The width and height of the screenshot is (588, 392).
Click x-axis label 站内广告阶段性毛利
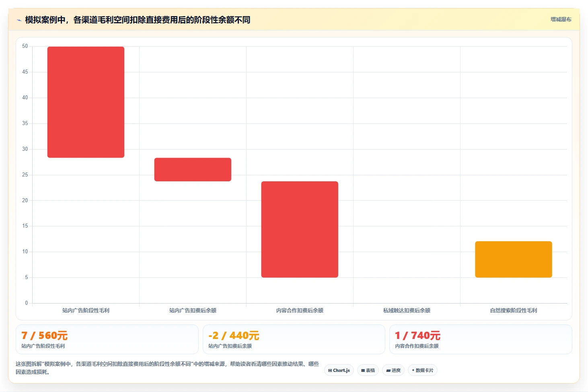(x=86, y=310)
